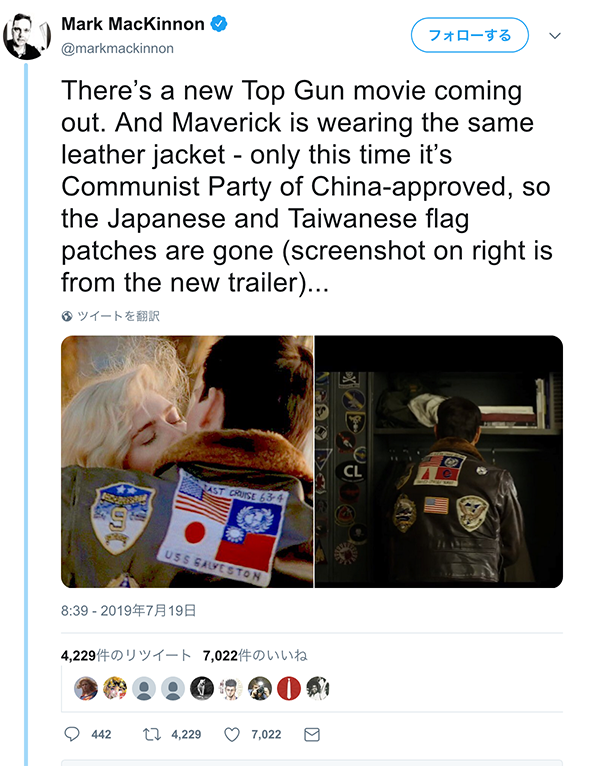Viewport: 590px width, 766px height.
Task: Follow the account with フォローする button
Action: pos(469,35)
